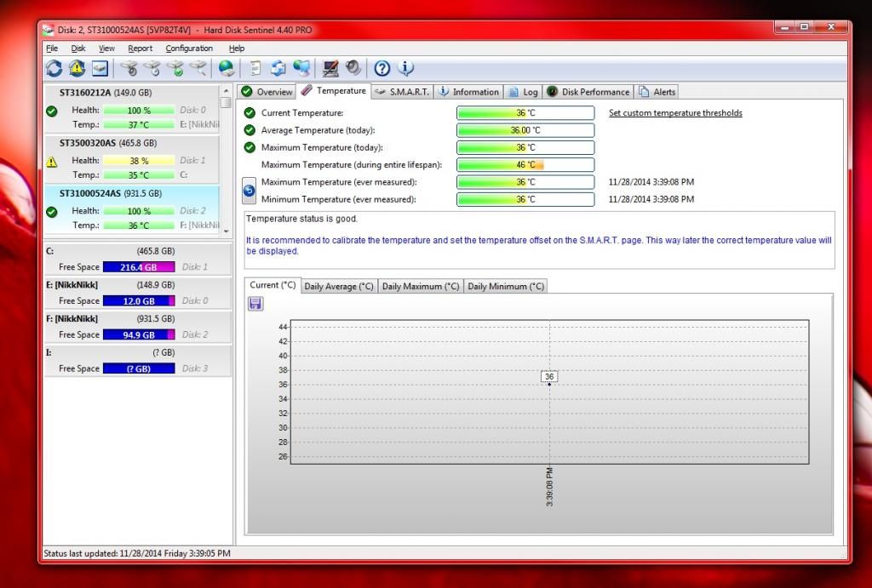The width and height of the screenshot is (872, 588).
Task: Click the document with blue arrows icon
Action: (278, 68)
